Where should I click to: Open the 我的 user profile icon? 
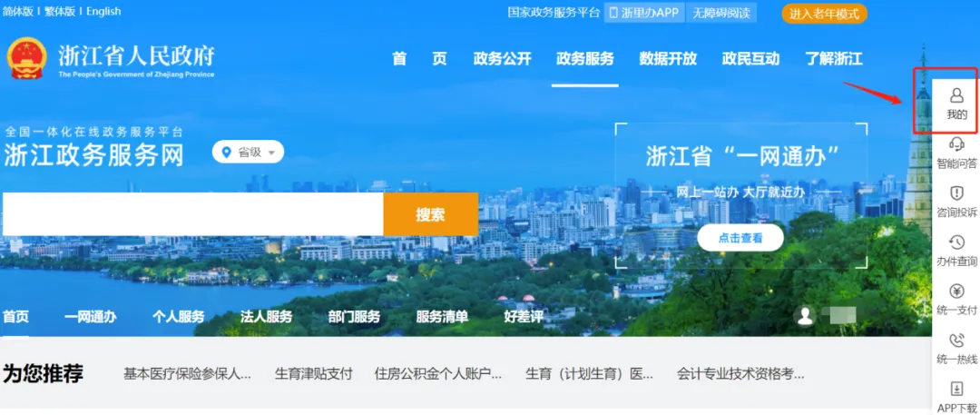(956, 95)
